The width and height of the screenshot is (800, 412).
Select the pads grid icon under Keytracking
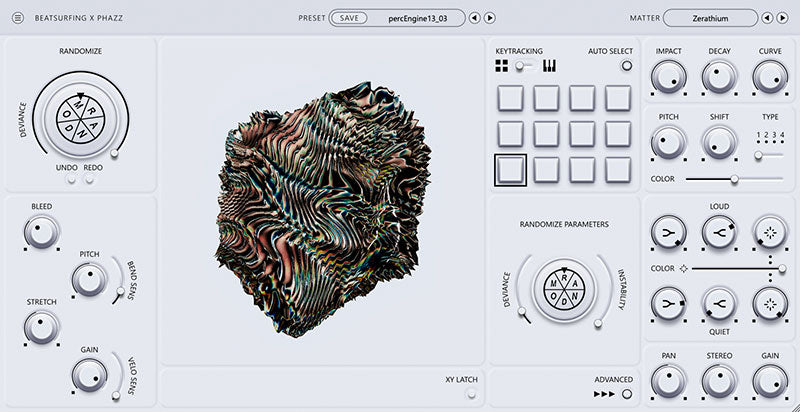click(502, 67)
